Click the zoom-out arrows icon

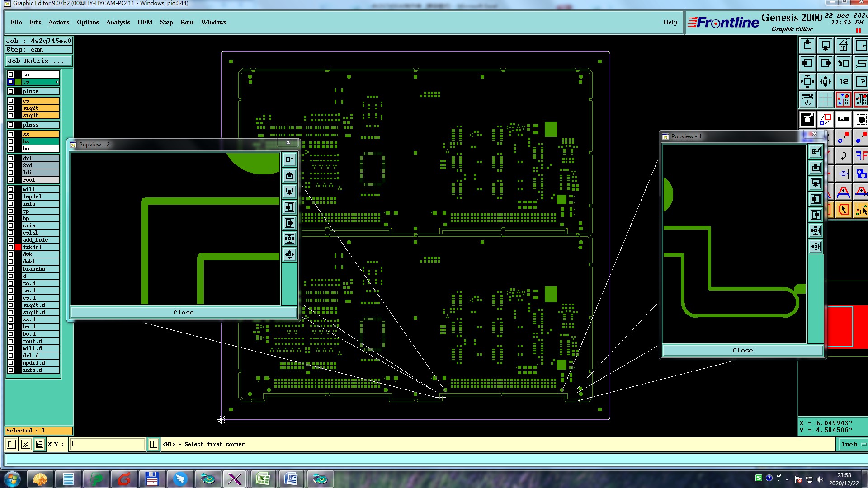(825, 81)
